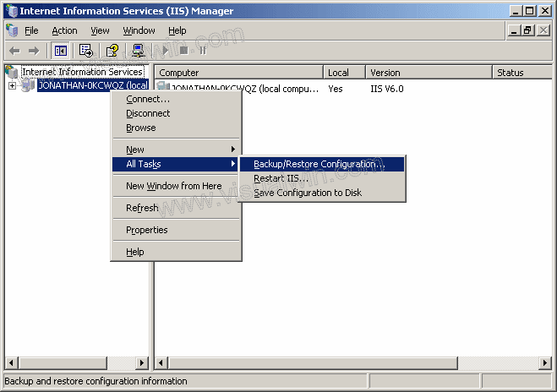This screenshot has height=392, width=557.
Task: Click the connect-to-computer toolbar icon
Action: click(138, 51)
